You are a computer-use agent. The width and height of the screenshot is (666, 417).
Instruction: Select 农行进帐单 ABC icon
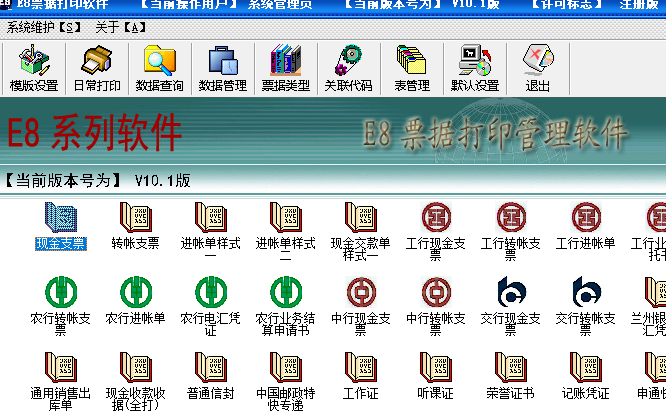point(135,292)
